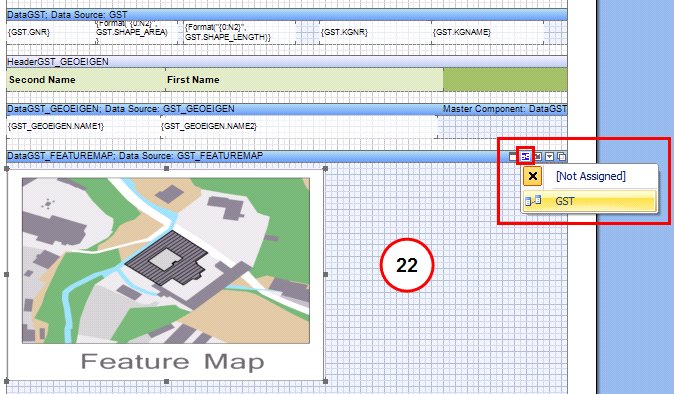Select the GST.SHAPE_LENGTH format text box
This screenshot has height=394, width=674.
coord(239,32)
